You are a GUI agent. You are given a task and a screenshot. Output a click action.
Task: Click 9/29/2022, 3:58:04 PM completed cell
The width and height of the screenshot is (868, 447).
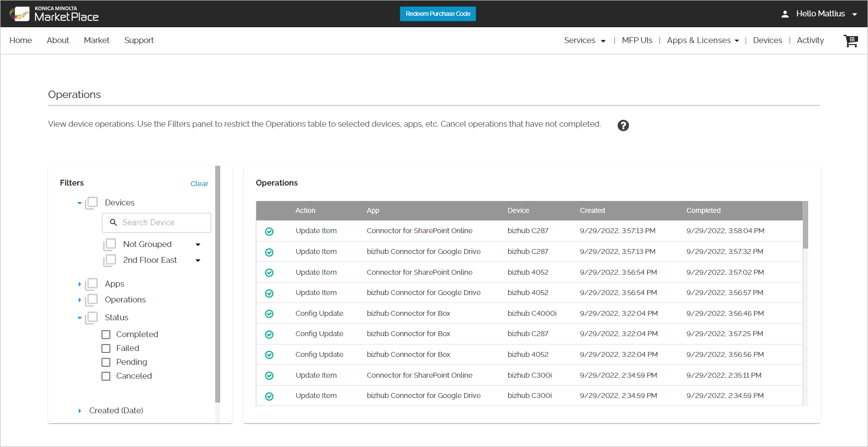click(x=725, y=231)
